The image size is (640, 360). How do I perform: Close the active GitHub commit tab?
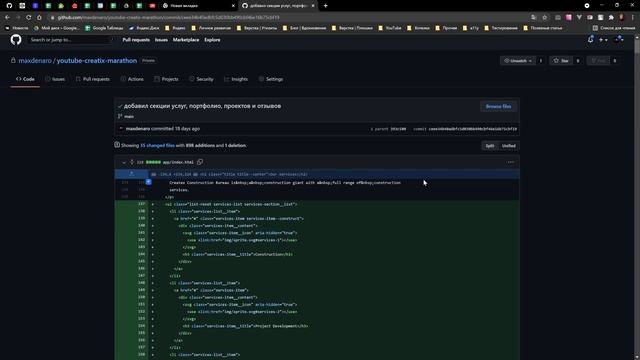pyautogui.click(x=313, y=6)
